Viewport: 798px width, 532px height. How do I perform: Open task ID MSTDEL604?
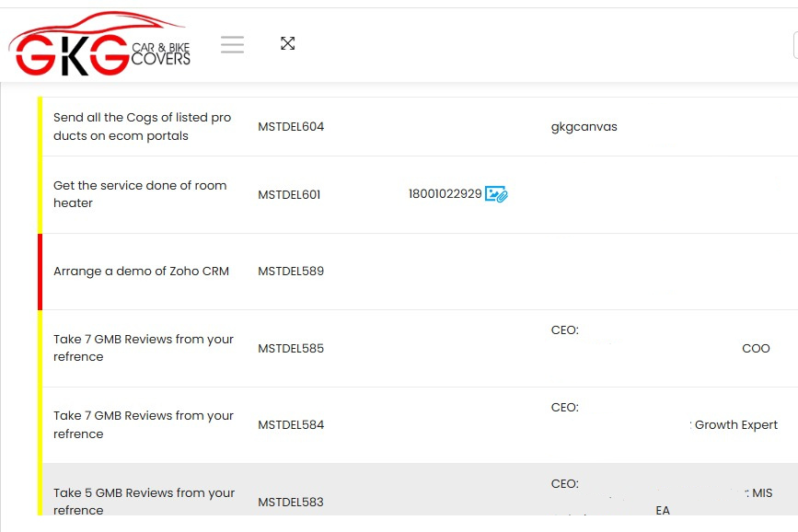coord(291,127)
